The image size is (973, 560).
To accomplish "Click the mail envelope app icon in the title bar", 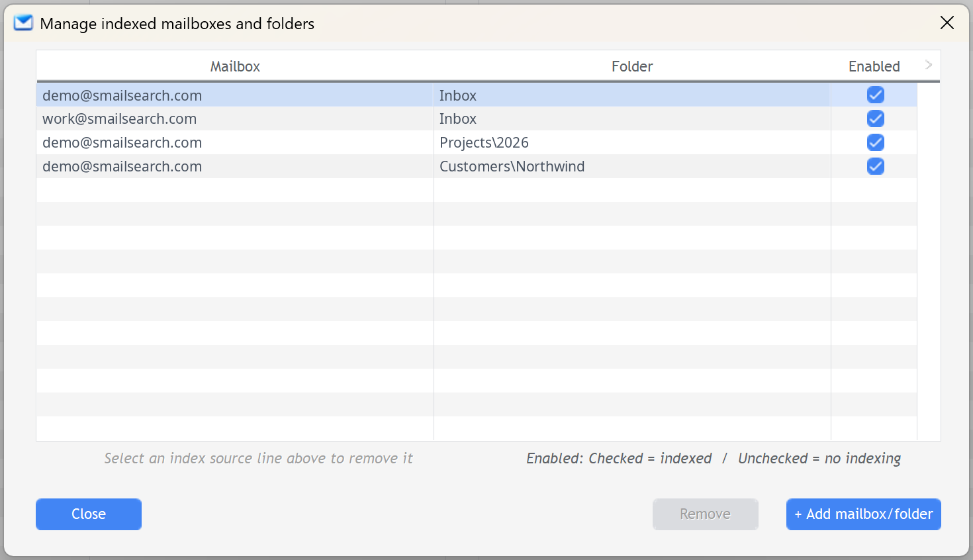I will 23,23.
